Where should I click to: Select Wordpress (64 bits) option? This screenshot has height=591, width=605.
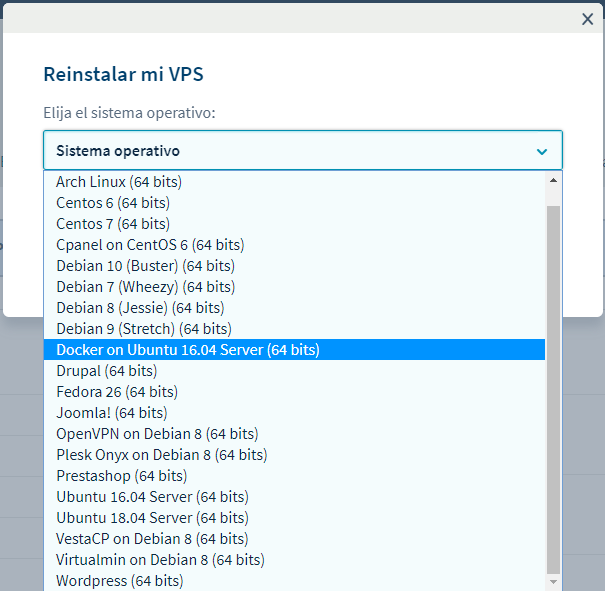click(x=294, y=581)
